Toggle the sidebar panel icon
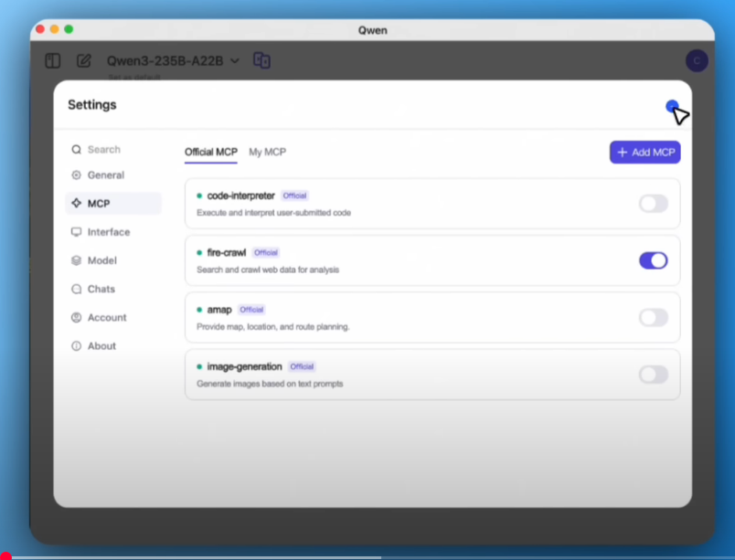The image size is (735, 560). (x=52, y=61)
